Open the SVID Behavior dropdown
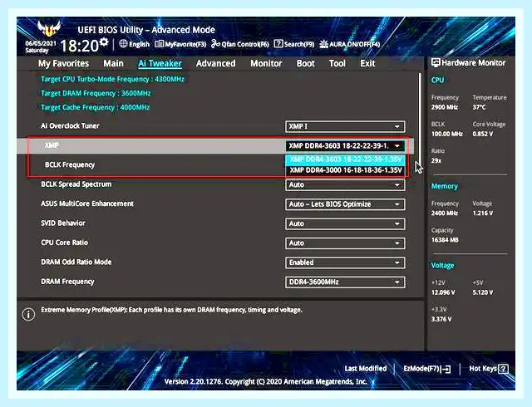Image resolution: width=532 pixels, height=407 pixels. pos(345,224)
